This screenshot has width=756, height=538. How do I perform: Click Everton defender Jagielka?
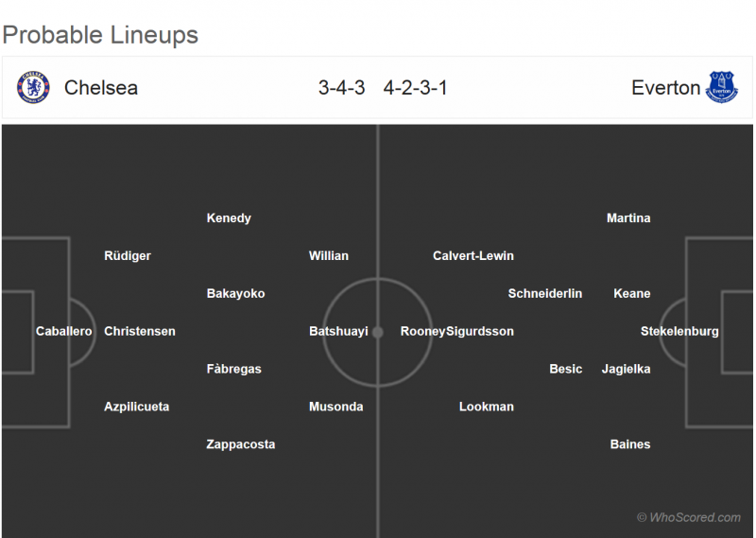click(627, 369)
